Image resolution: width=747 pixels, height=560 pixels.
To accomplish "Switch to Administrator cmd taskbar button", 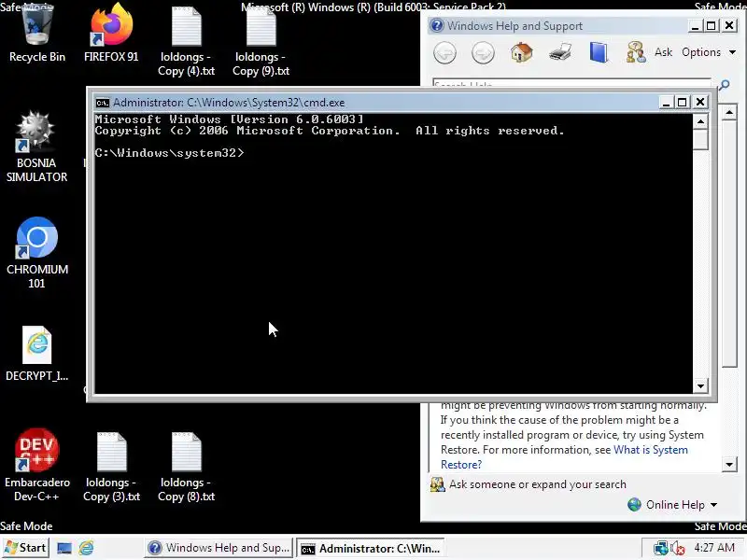I will pos(371,548).
